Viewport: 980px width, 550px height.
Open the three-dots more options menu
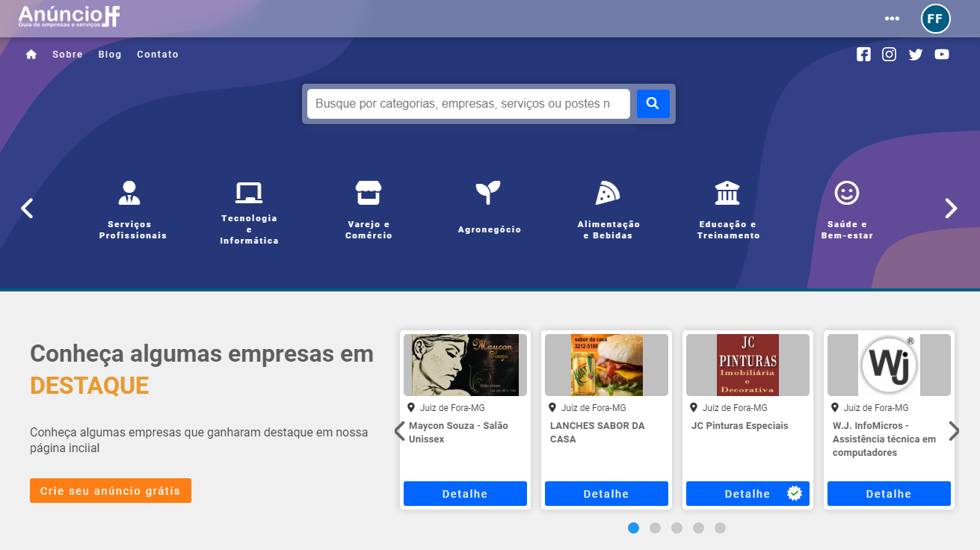click(892, 19)
